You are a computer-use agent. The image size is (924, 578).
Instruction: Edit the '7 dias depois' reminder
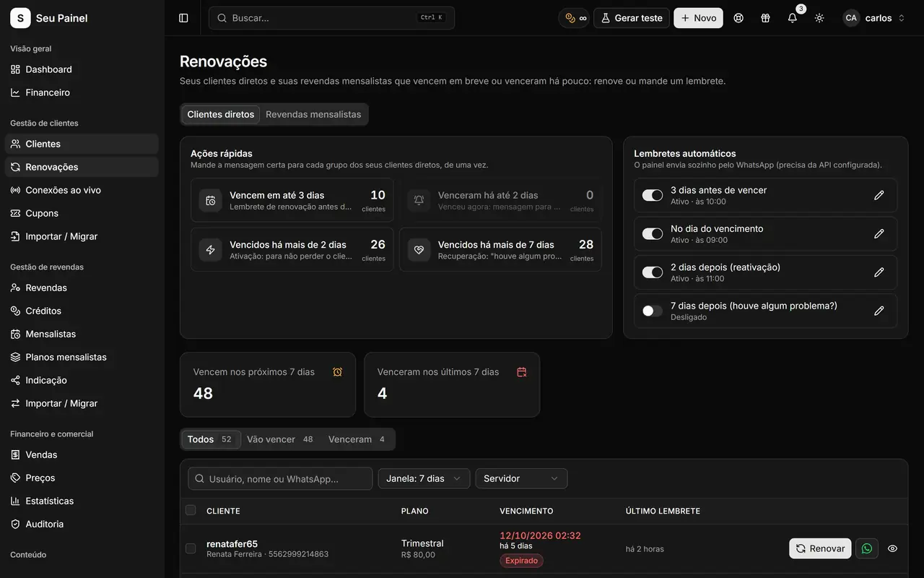pyautogui.click(x=879, y=311)
